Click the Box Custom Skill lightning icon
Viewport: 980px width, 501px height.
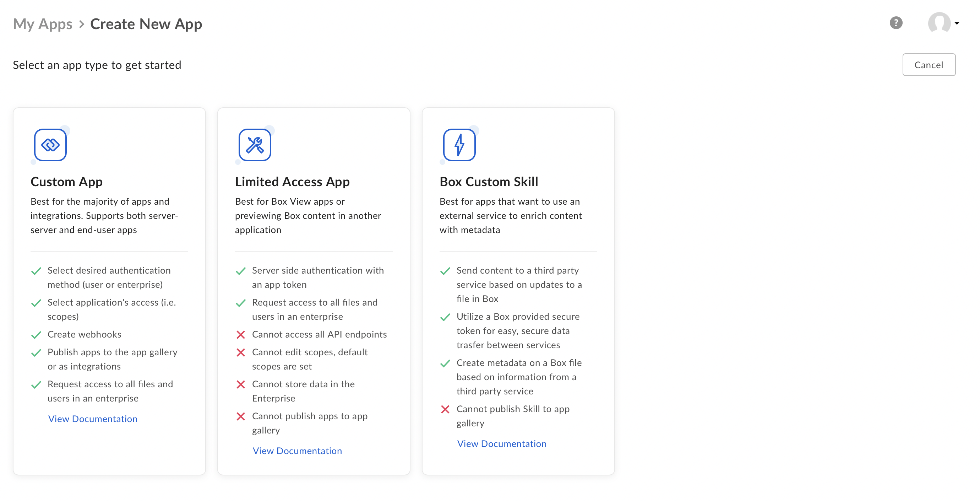click(459, 145)
